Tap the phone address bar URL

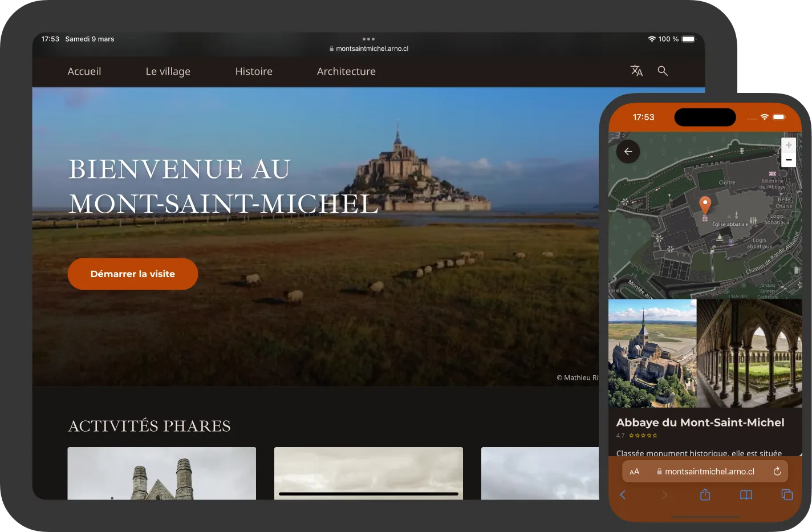point(709,472)
